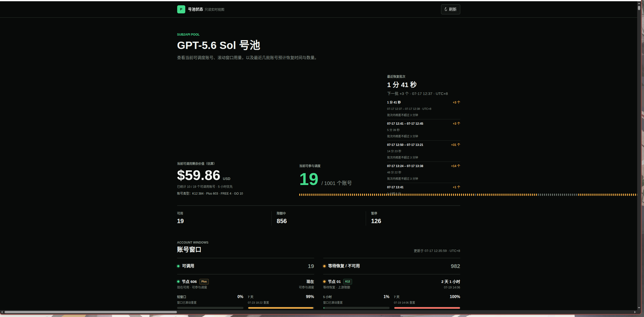Click the 当前可调用剩余价值（估算） label

[x=196, y=164]
